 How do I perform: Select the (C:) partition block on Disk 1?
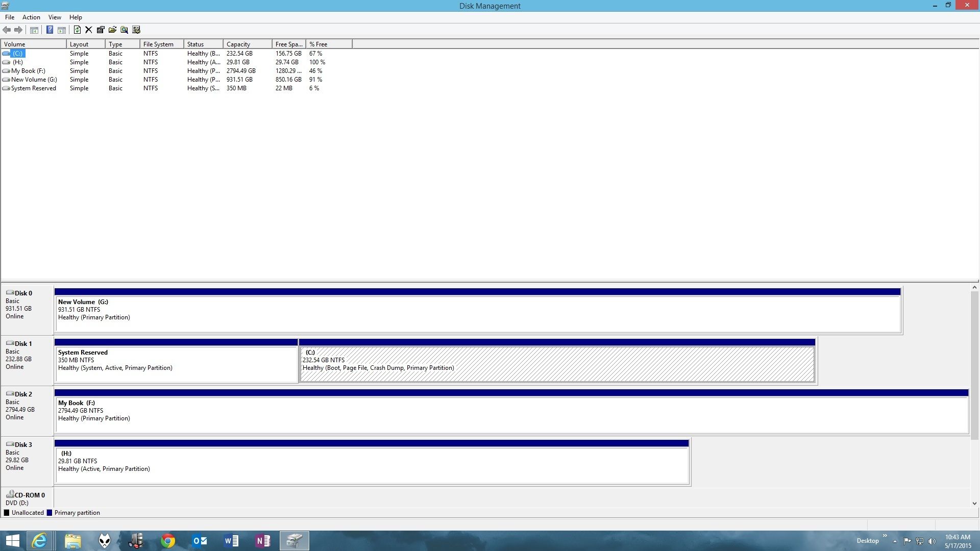[557, 361]
